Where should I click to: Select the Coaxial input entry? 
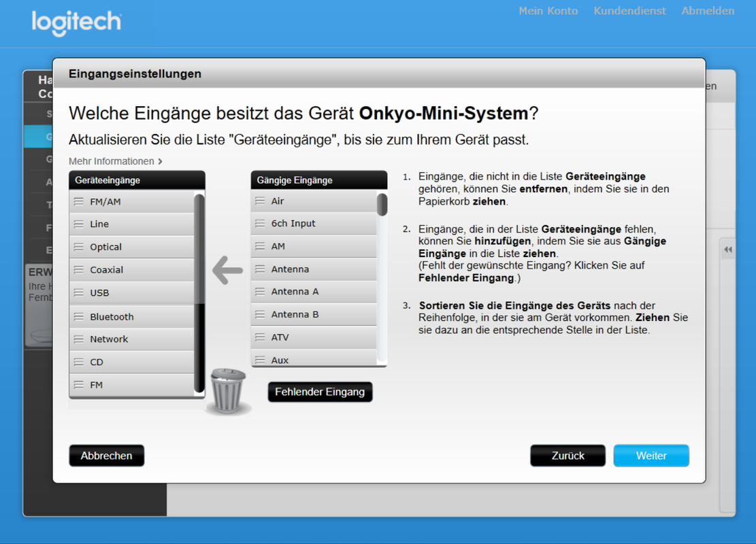pos(131,270)
